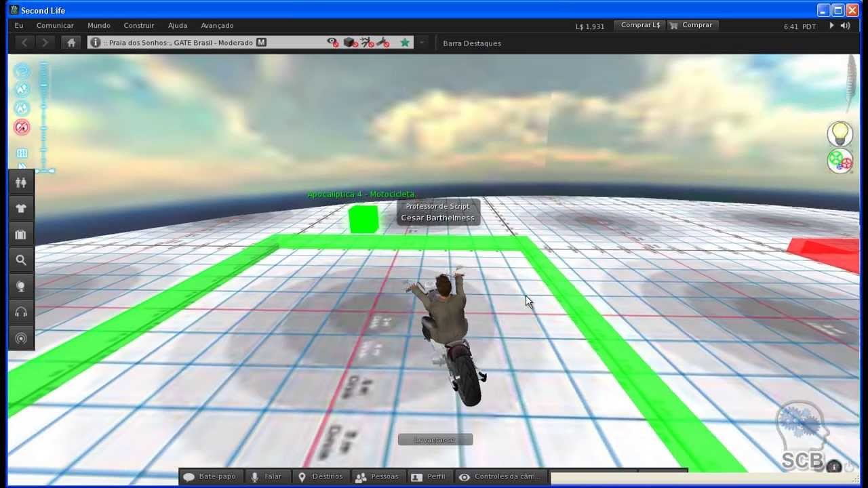Click the colored gears HUD icon

(840, 161)
